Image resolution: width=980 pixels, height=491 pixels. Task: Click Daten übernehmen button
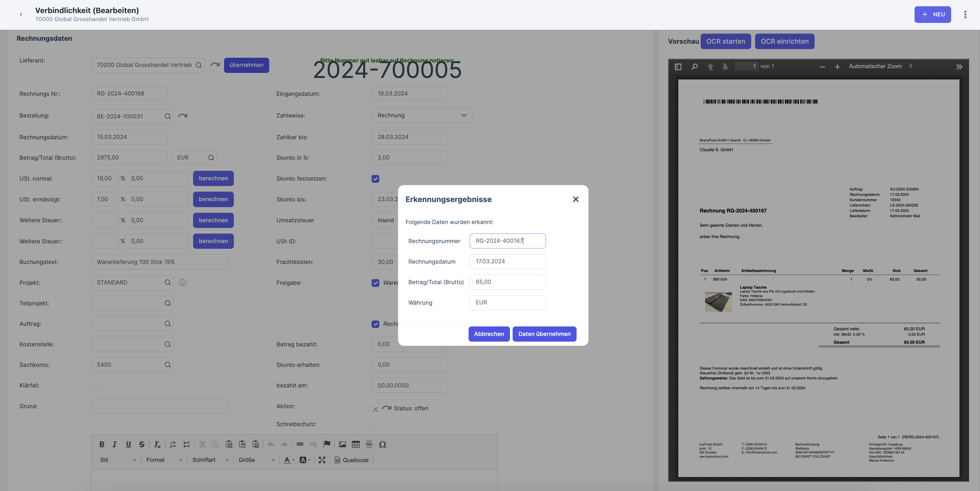coord(544,334)
